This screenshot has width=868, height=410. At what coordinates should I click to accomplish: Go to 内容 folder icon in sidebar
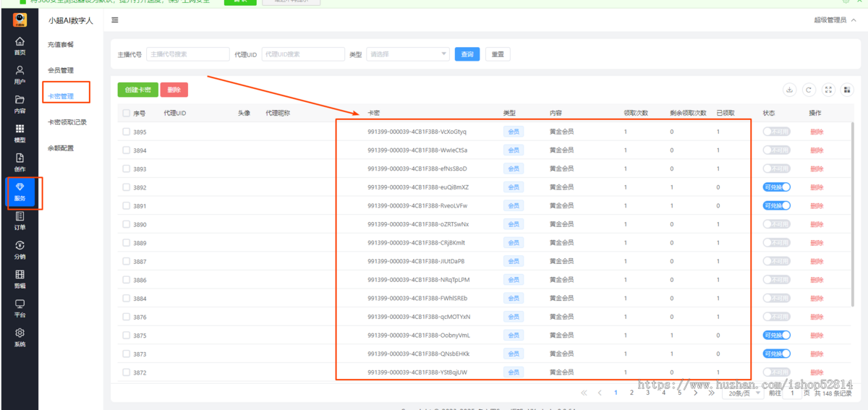20,103
